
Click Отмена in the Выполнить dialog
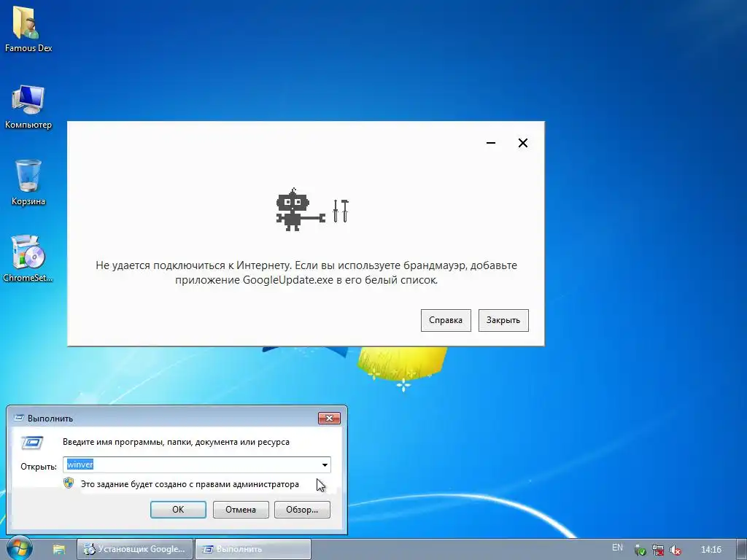(x=241, y=510)
